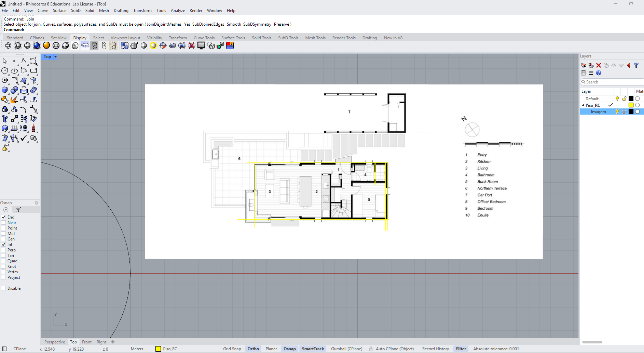Click the New Layer icon

(584, 65)
